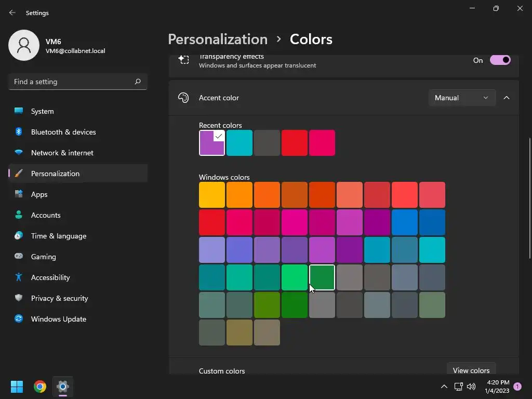The height and width of the screenshot is (399, 532).
Task: Open Google Chrome from the taskbar
Action: pos(40,387)
